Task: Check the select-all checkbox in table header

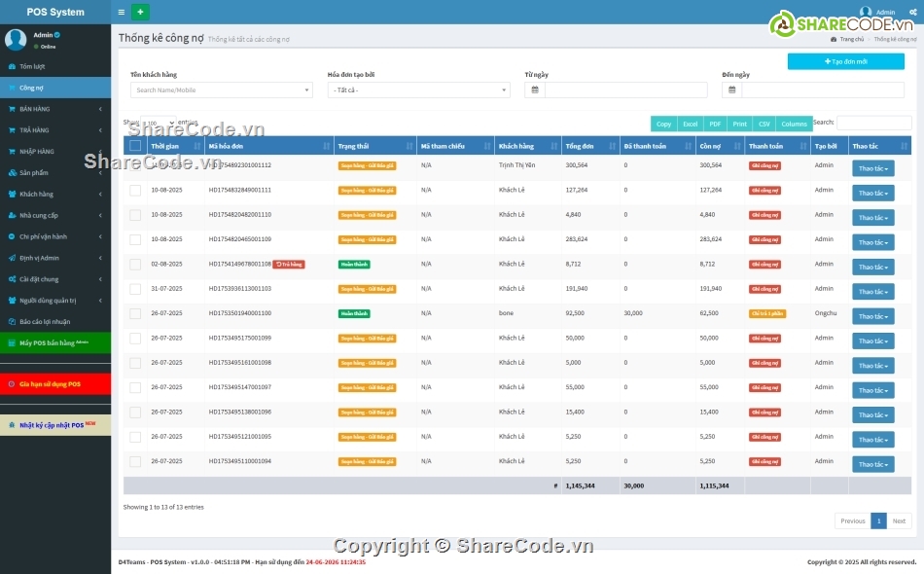Action: click(135, 146)
